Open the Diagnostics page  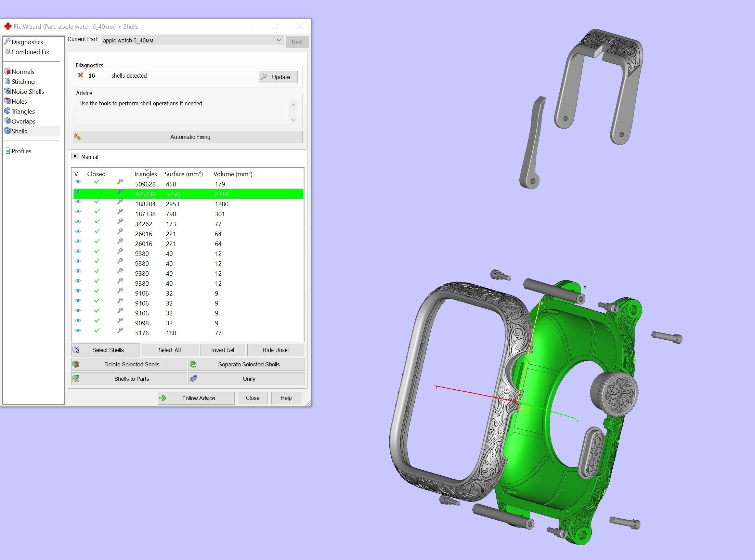(x=27, y=42)
